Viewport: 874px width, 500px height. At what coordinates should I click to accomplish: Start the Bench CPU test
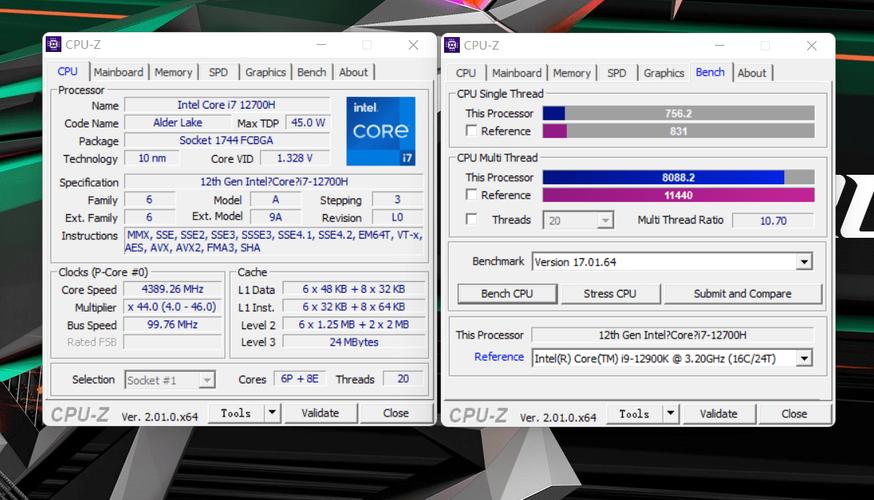pos(507,294)
